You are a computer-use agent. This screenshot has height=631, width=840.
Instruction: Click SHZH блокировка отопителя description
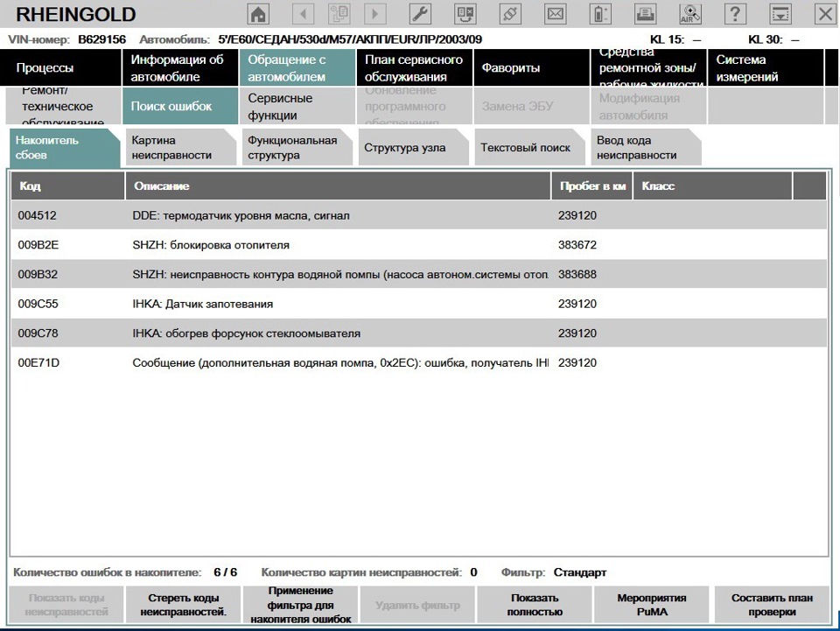pyautogui.click(x=211, y=245)
